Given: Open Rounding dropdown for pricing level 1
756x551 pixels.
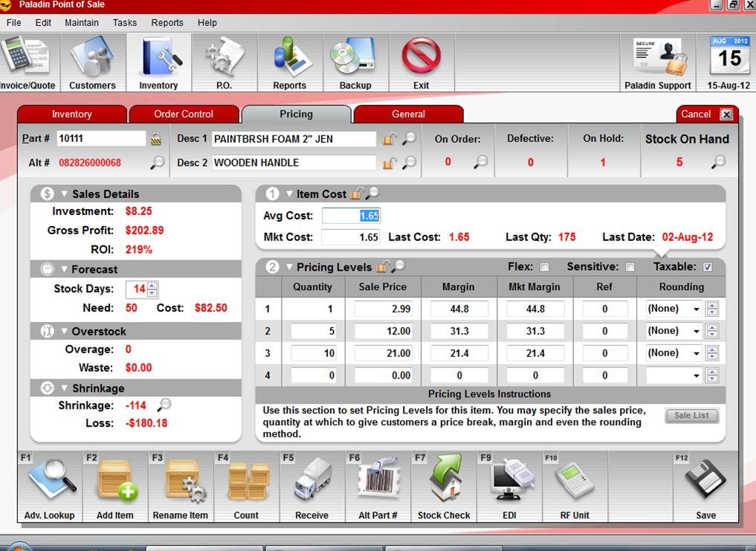Looking at the screenshot, I should (x=697, y=309).
